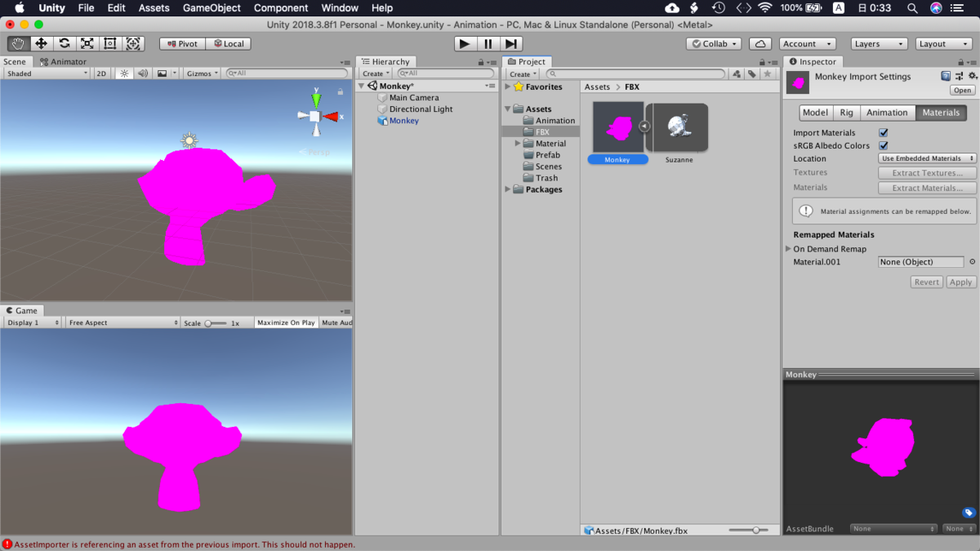Click object picker circle for Material.001
Image resolution: width=980 pixels, height=551 pixels.
[972, 262]
